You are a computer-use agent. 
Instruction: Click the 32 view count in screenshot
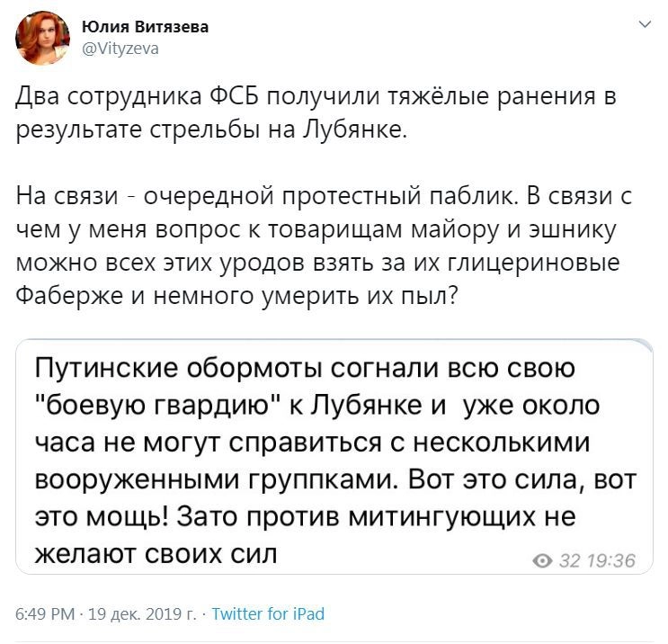tap(569, 561)
